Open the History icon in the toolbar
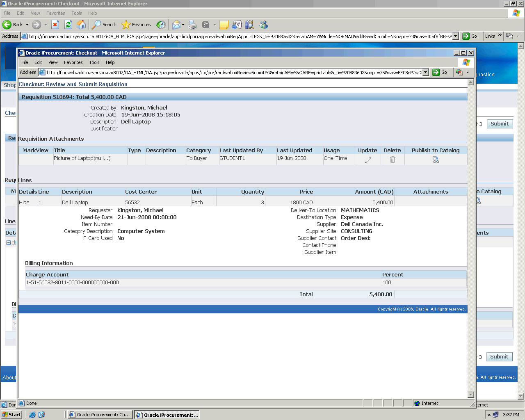525x420 pixels. (x=161, y=25)
